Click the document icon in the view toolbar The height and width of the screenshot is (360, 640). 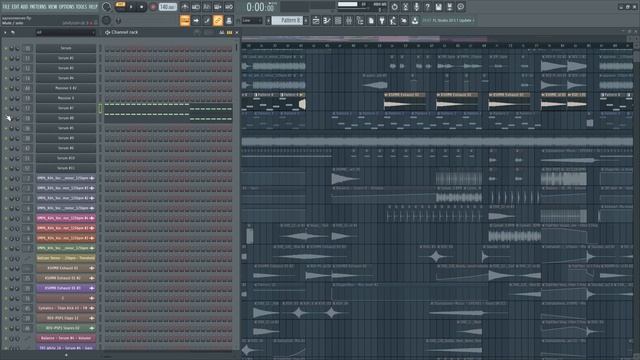(371, 20)
